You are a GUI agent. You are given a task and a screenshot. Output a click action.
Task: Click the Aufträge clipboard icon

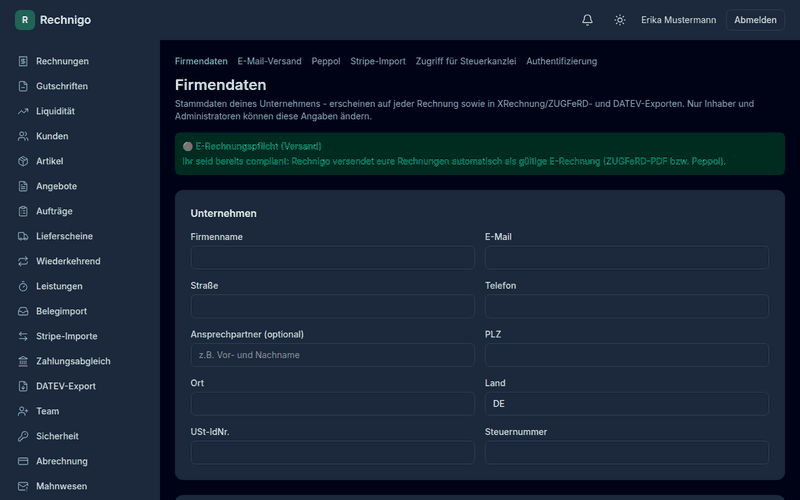tap(23, 211)
